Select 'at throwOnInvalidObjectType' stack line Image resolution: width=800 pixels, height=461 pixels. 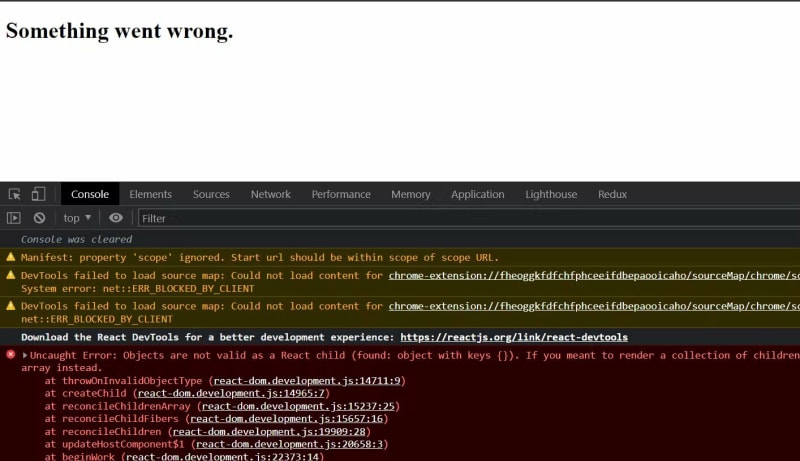[225, 380]
